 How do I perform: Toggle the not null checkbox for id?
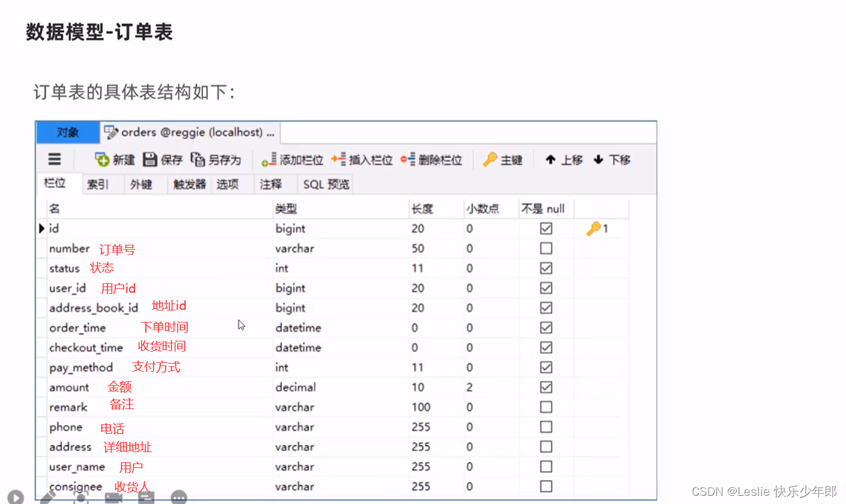tap(546, 228)
